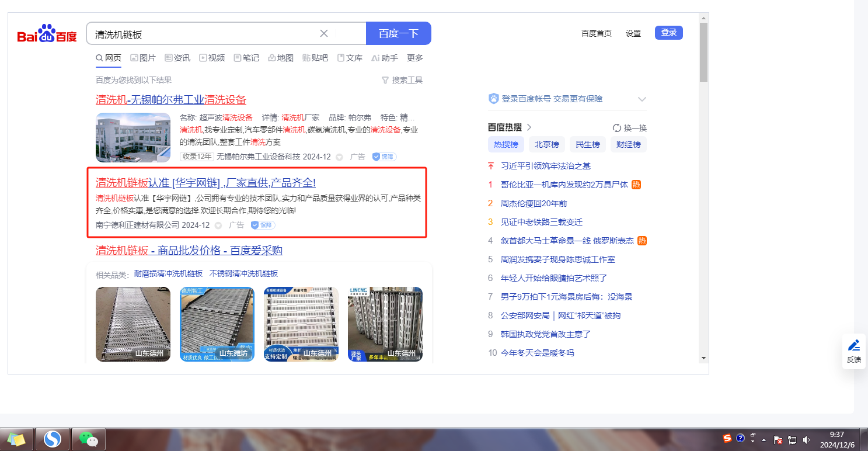Switch to the 视频 tab
The image size is (868, 451).
tap(212, 58)
